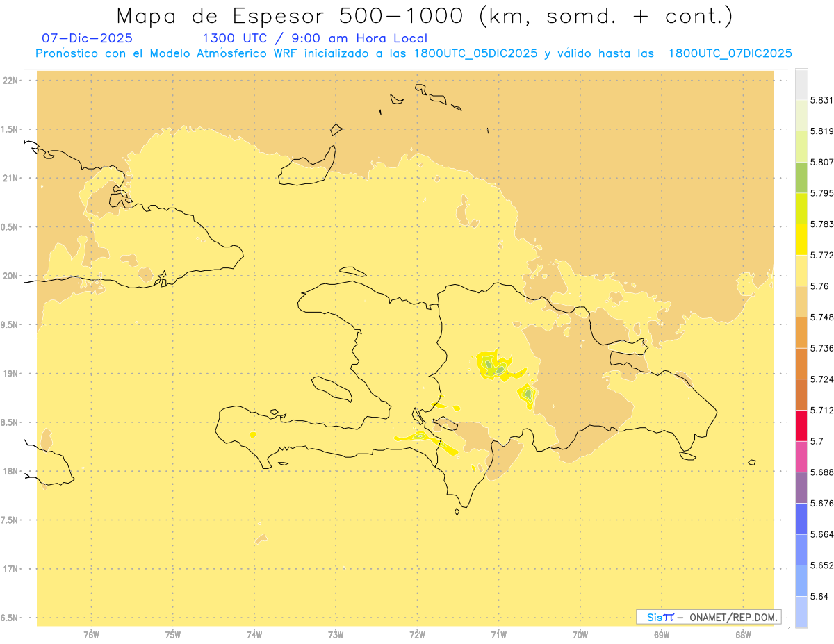Screen dimensions: 834x644
Task: Click the '22N' latitude label
Action: point(11,81)
